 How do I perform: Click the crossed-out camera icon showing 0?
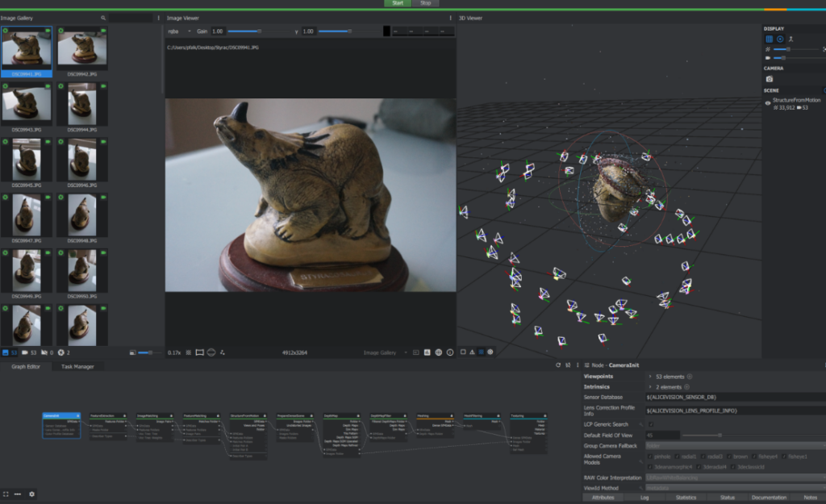[44, 352]
